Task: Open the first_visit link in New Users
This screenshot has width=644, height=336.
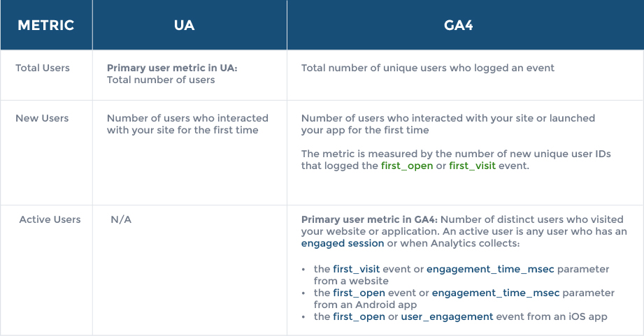Action: [x=472, y=166]
